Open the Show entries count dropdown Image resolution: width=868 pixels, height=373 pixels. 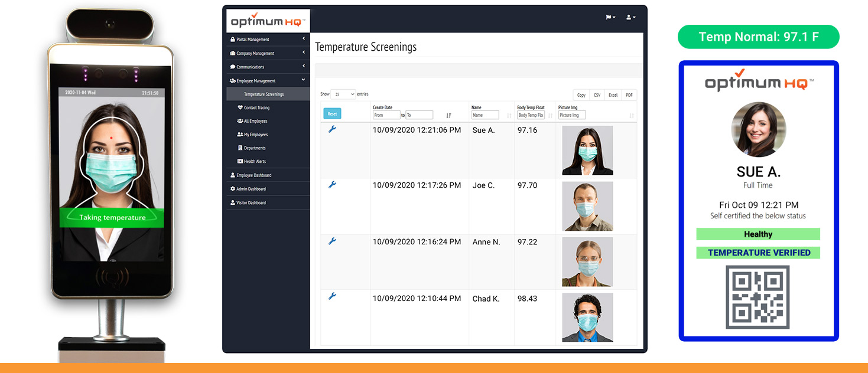click(343, 94)
